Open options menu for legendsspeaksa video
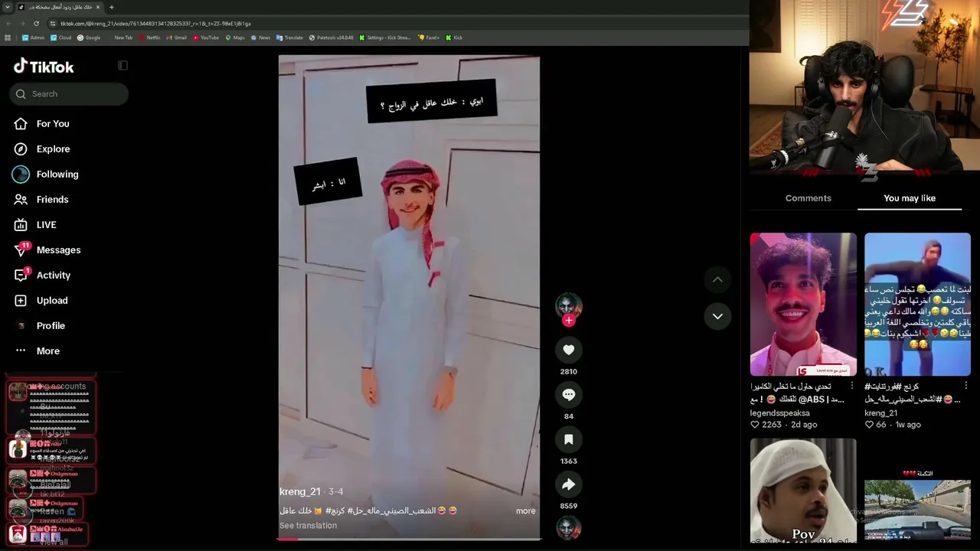The image size is (980, 551). click(853, 386)
